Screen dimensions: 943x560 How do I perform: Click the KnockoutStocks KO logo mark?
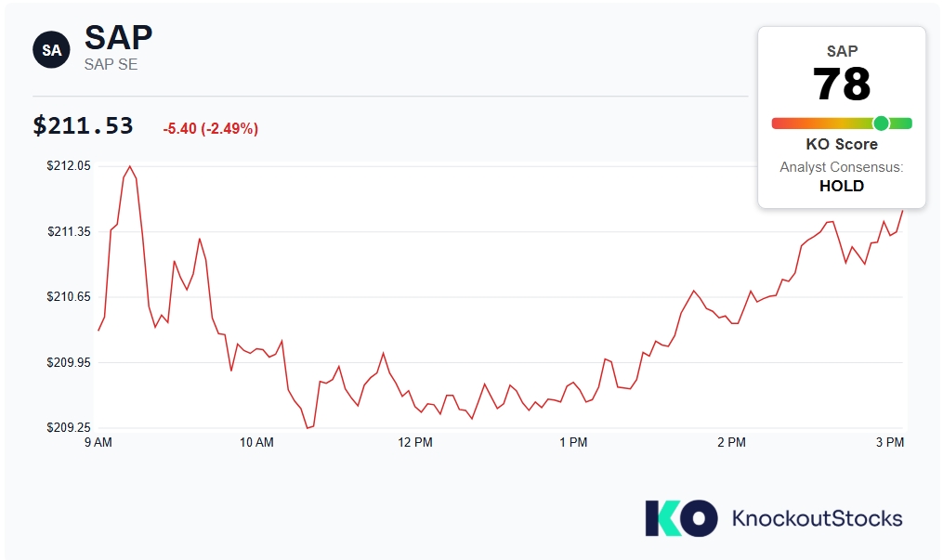point(681,518)
